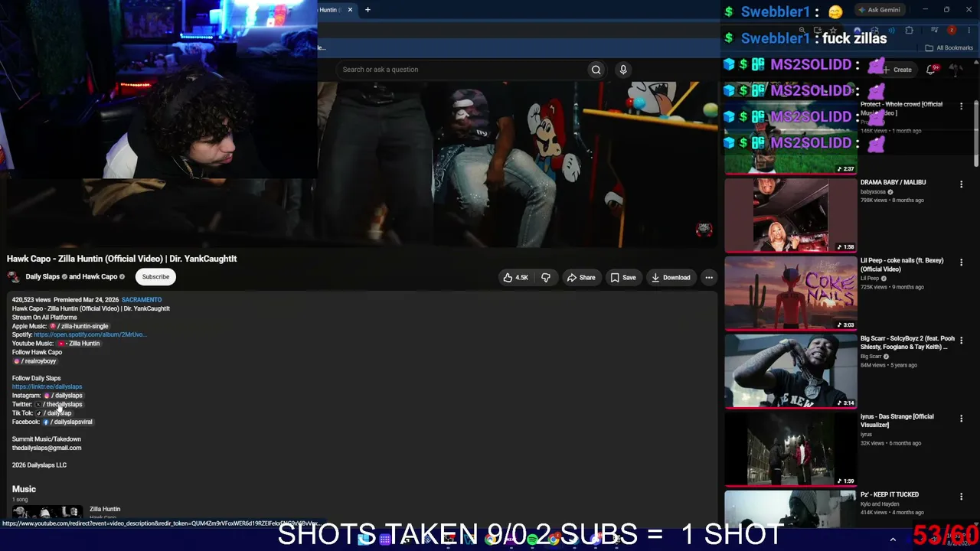
Task: Open more actions menu beside Download
Action: (709, 278)
